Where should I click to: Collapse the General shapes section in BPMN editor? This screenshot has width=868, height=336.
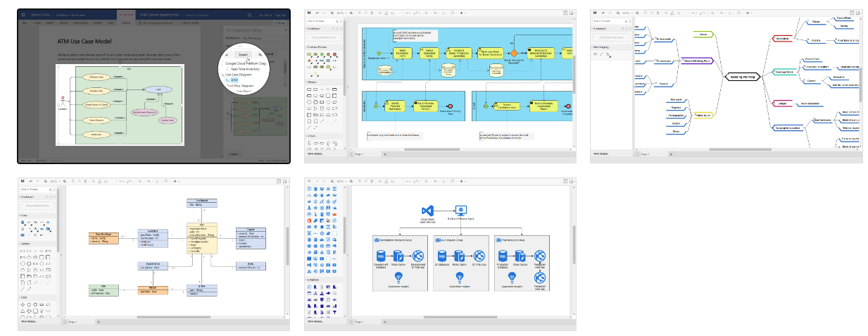pos(307,82)
